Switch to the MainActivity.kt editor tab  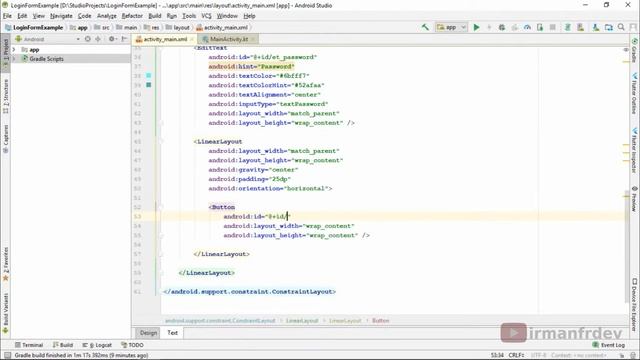click(x=229, y=39)
